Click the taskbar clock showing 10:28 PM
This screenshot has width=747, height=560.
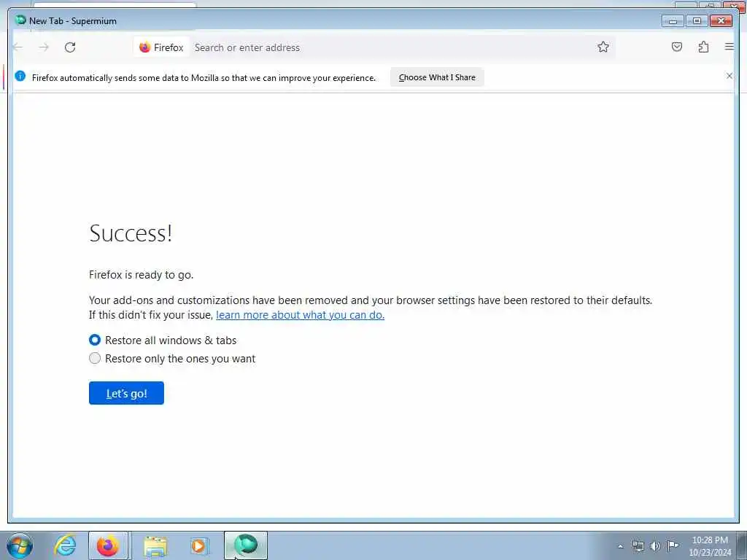(x=710, y=545)
